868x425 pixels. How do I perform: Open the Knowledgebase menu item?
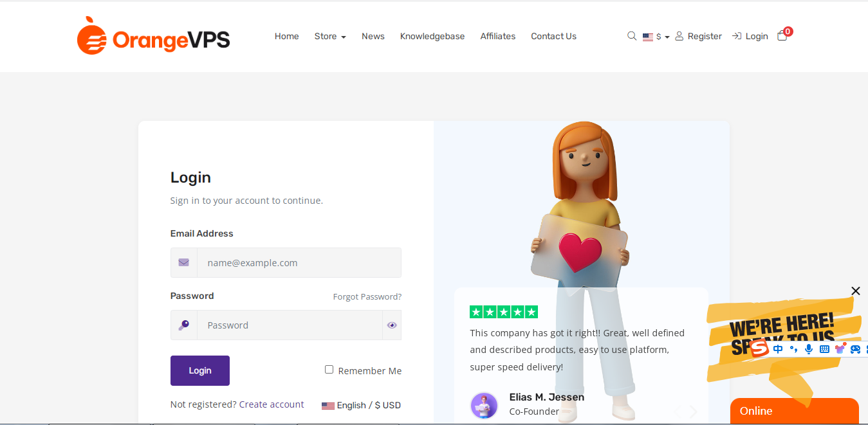432,36
